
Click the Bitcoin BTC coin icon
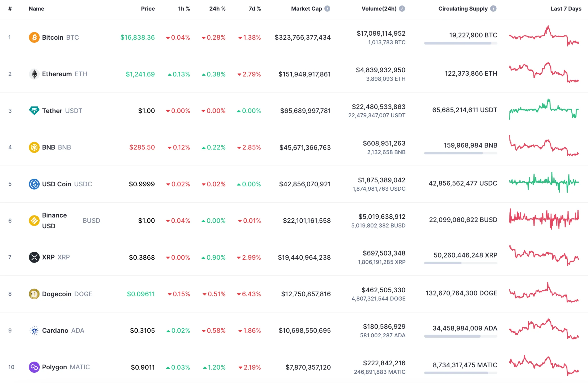tap(34, 37)
